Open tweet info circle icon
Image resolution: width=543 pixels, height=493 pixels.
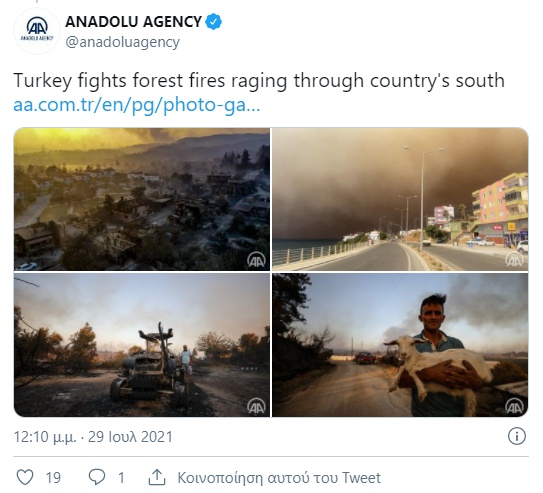click(517, 436)
